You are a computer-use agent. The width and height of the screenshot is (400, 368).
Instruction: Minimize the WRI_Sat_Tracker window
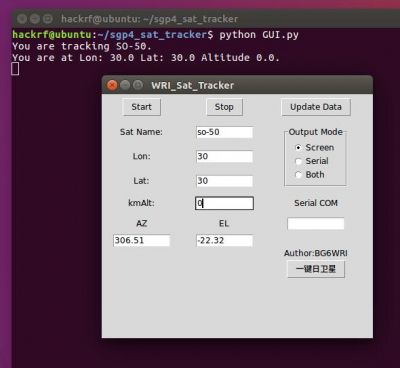(x=125, y=85)
